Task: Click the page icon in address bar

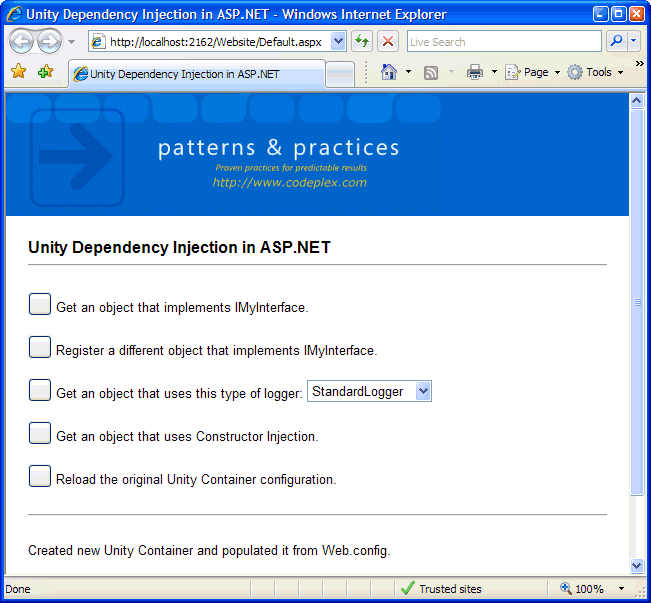Action: [x=98, y=42]
